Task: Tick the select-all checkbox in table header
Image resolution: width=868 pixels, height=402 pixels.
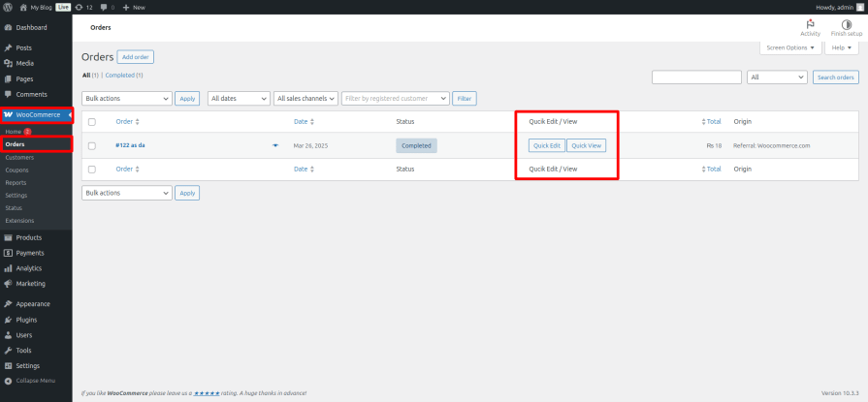Action: pos(92,122)
